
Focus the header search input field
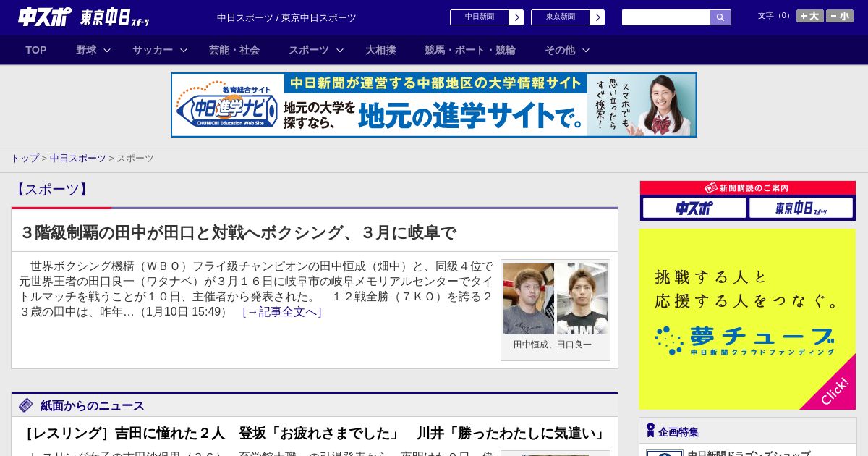click(x=666, y=17)
